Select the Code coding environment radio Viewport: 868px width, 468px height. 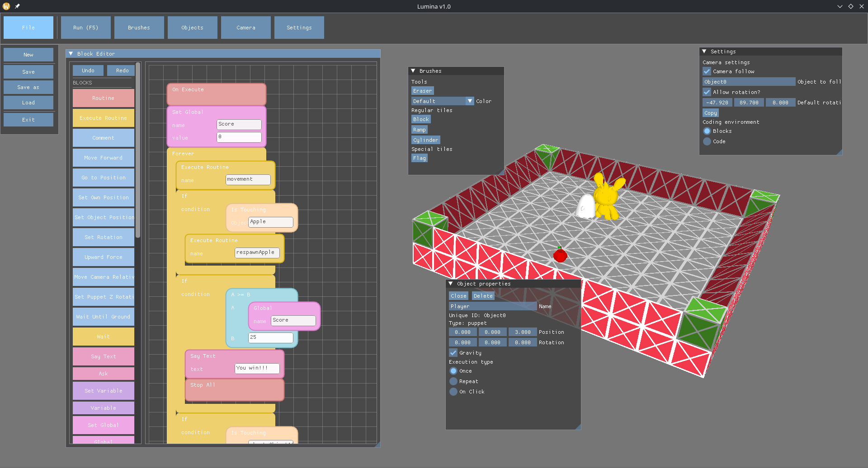707,141
